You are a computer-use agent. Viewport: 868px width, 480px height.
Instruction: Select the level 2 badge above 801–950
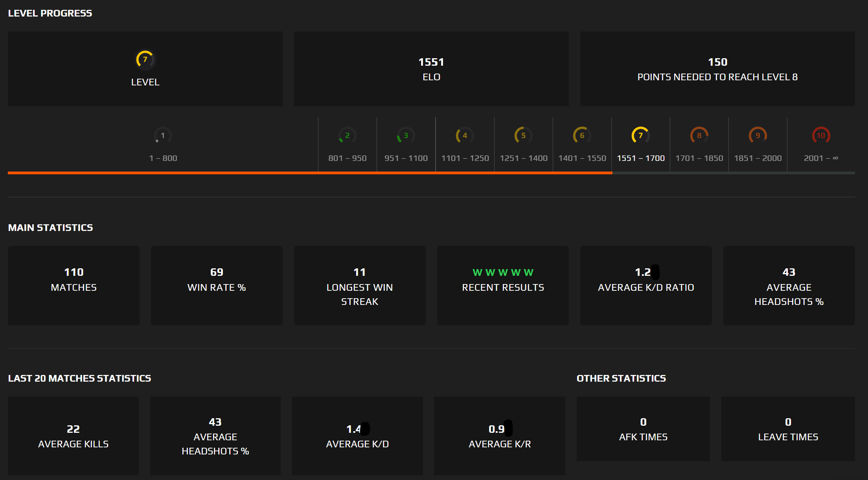(x=347, y=135)
